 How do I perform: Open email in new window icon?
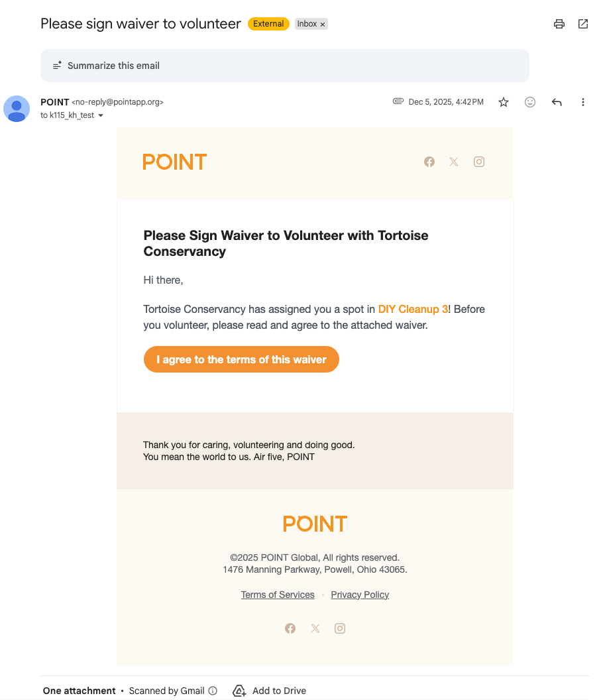point(583,24)
